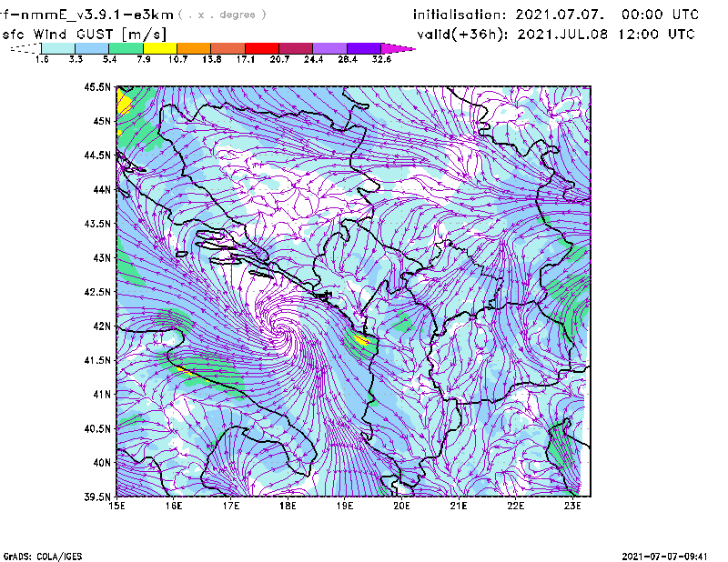This screenshot has height=562, width=728.
Task: Click longitude label 23E
Action: coord(572,506)
